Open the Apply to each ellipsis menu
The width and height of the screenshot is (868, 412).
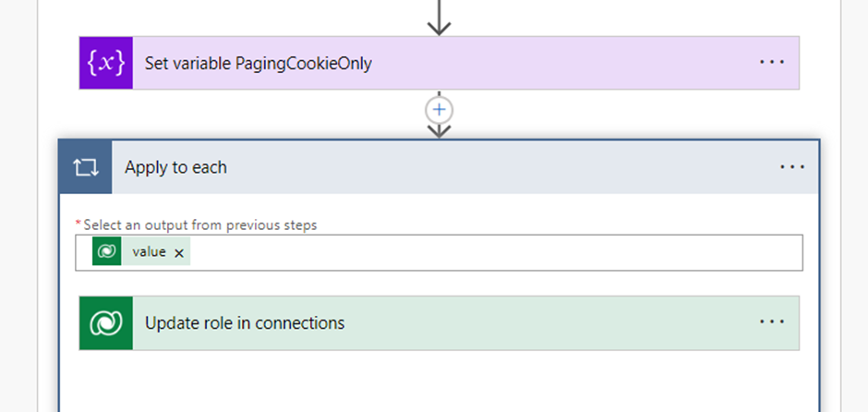point(791,167)
